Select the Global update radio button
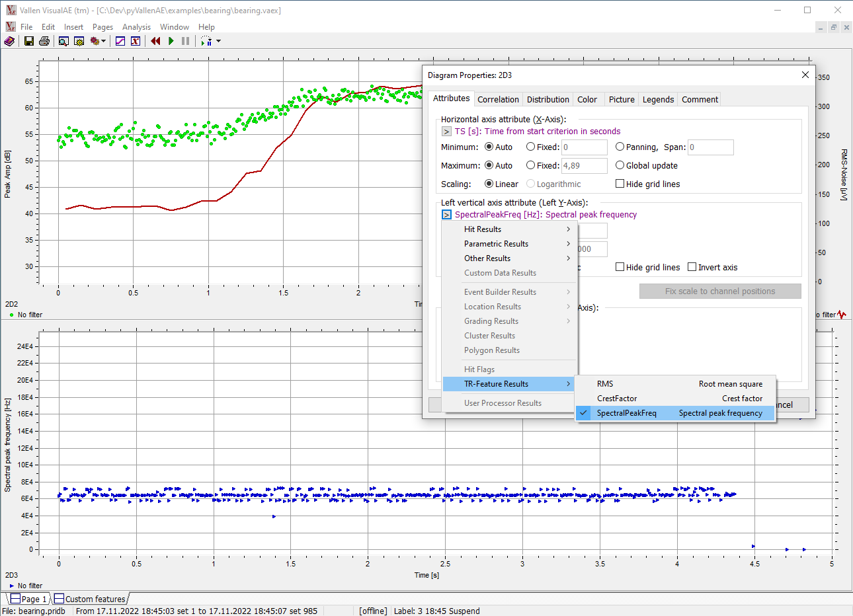The image size is (853, 616). click(647, 165)
